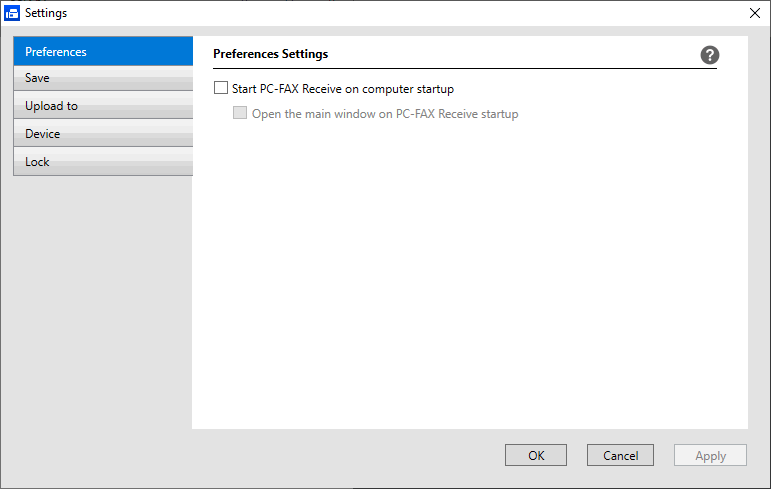Click the empty white preferences panel area
The width and height of the screenshot is (771, 489).
[470, 280]
